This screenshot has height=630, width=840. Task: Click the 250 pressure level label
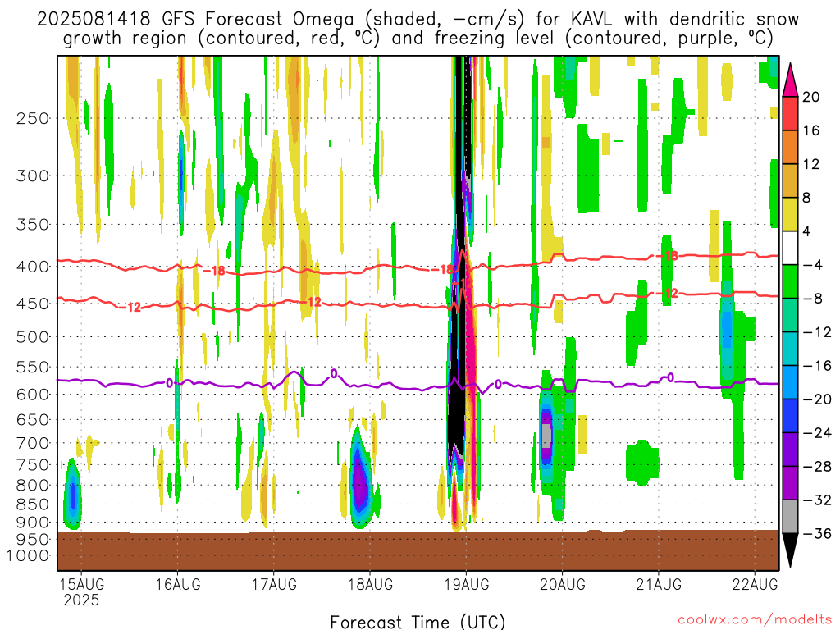[x=33, y=118]
